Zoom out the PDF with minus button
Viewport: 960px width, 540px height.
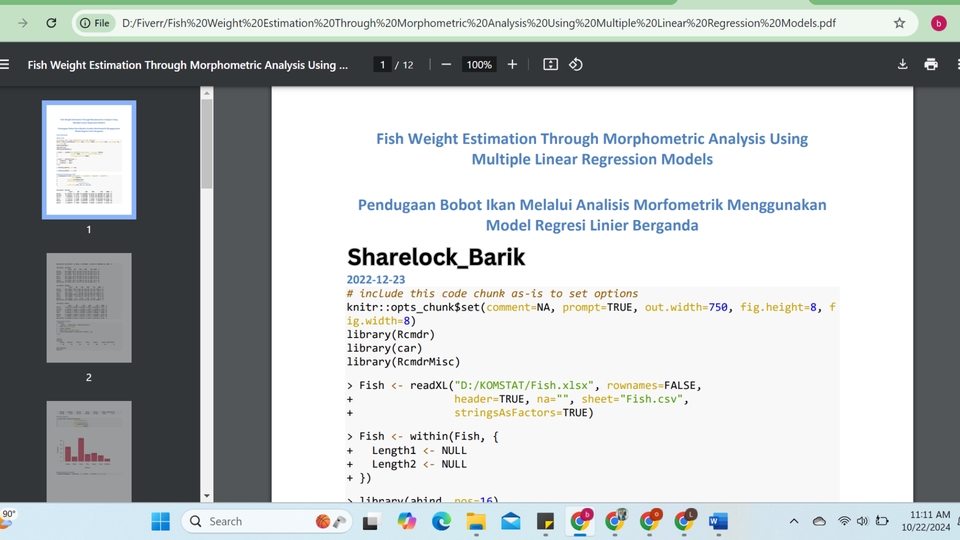446,64
